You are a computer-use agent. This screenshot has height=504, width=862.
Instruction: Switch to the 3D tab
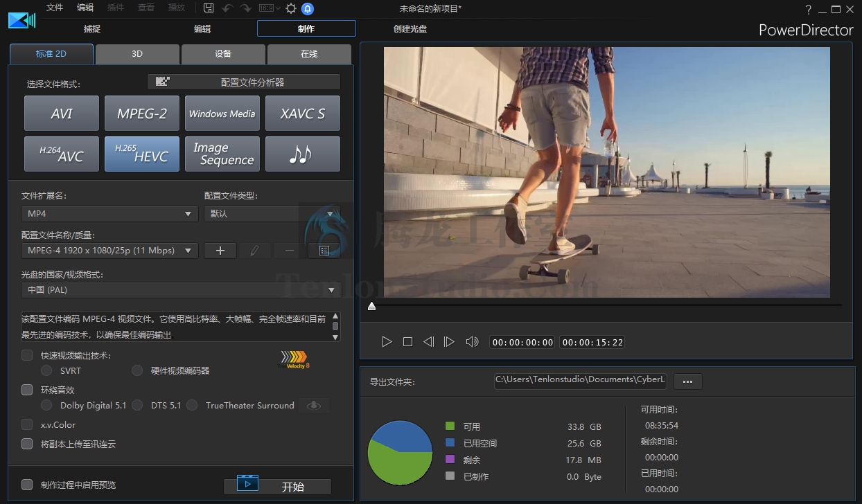137,54
